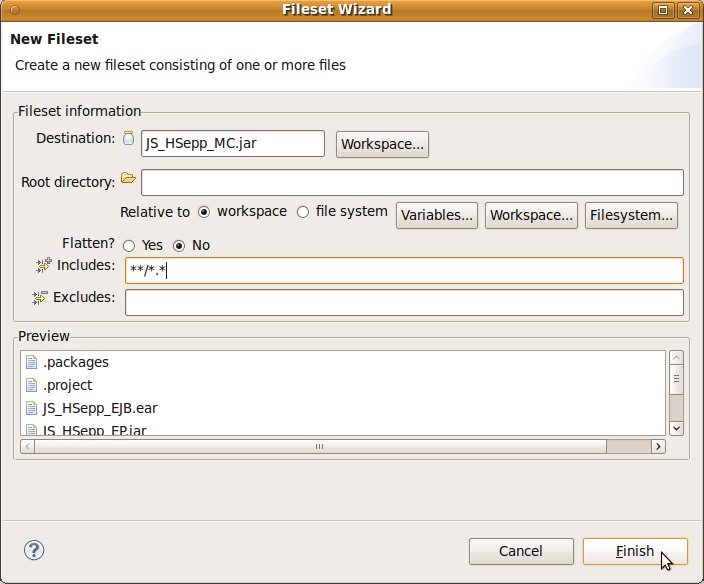This screenshot has height=584, width=704.
Task: Open Workspace browser for Destination
Action: click(383, 144)
